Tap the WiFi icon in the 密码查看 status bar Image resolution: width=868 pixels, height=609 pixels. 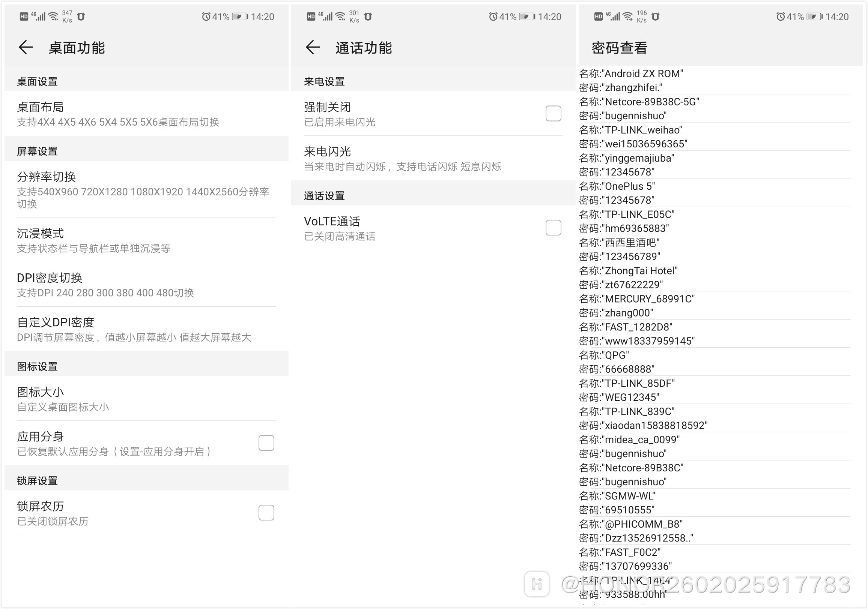tap(628, 16)
